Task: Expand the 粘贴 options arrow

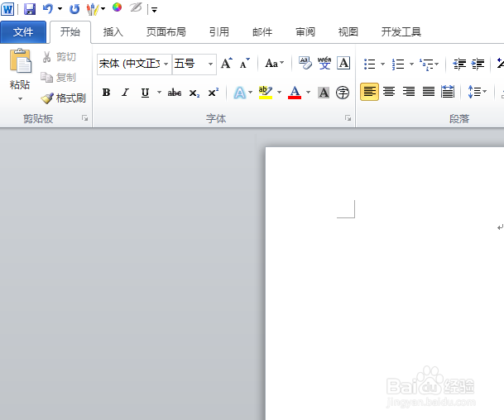Action: click(20, 98)
